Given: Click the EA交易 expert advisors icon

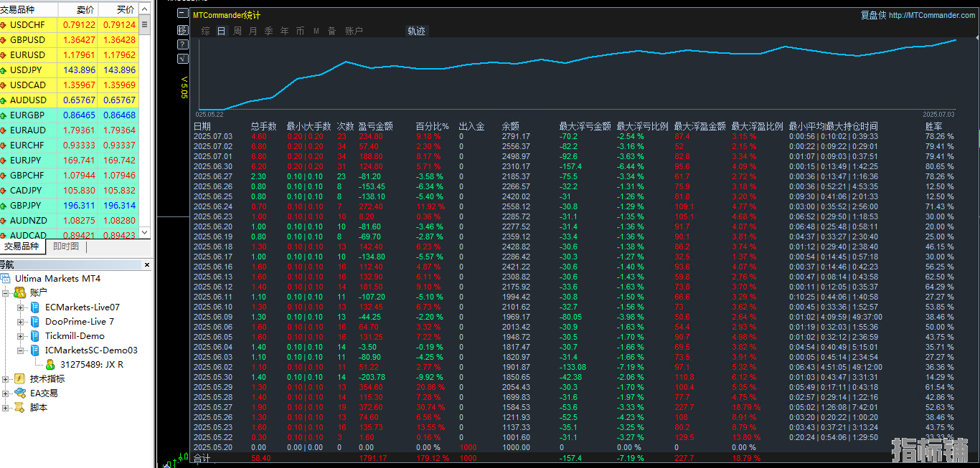Looking at the screenshot, I should 20,393.
